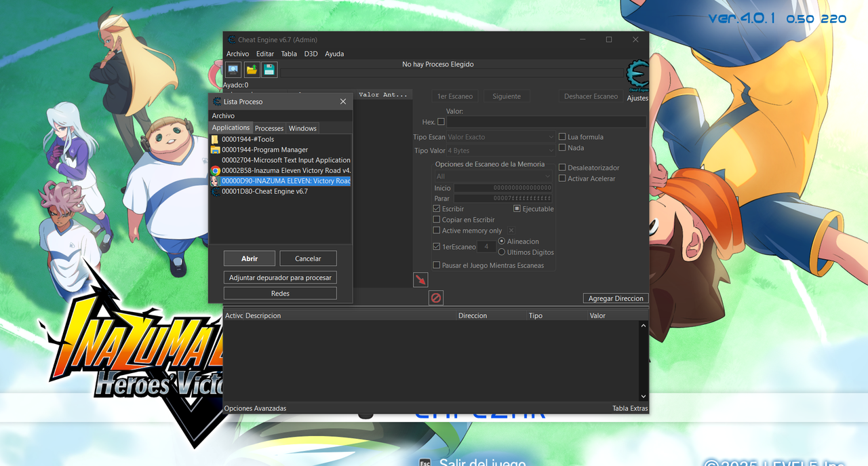Toggle the Ejecutable checkbox
This screenshot has height=466, width=868.
click(x=517, y=209)
